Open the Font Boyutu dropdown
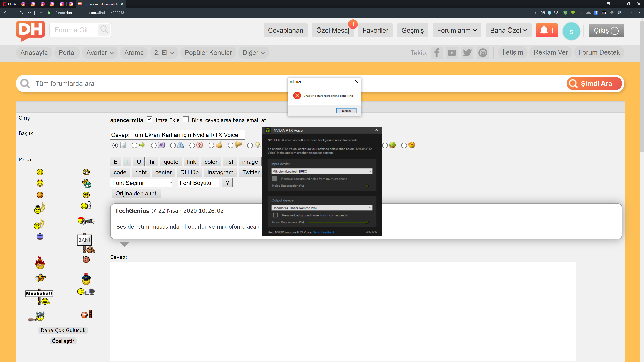Viewport: 644px width, 362px height. [x=198, y=183]
